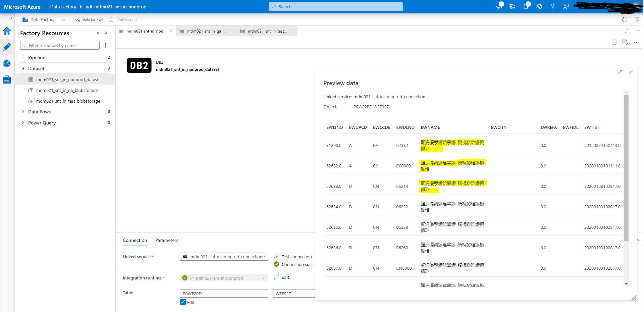
Task: Click the EWNAME column header
Action: pyautogui.click(x=430, y=127)
